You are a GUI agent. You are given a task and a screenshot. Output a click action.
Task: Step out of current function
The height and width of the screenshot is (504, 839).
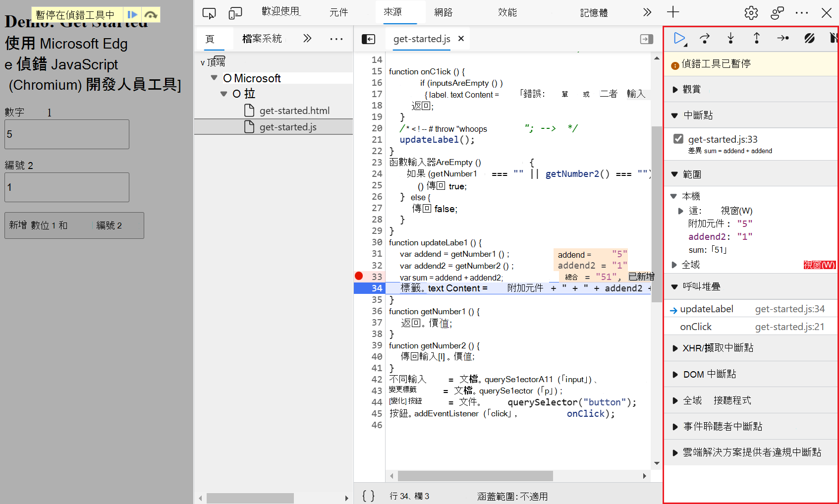coord(757,38)
